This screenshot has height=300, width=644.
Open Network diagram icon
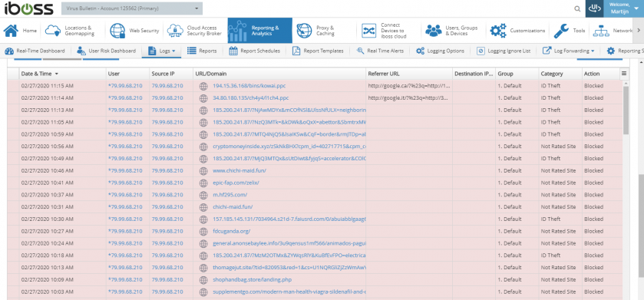[602, 31]
